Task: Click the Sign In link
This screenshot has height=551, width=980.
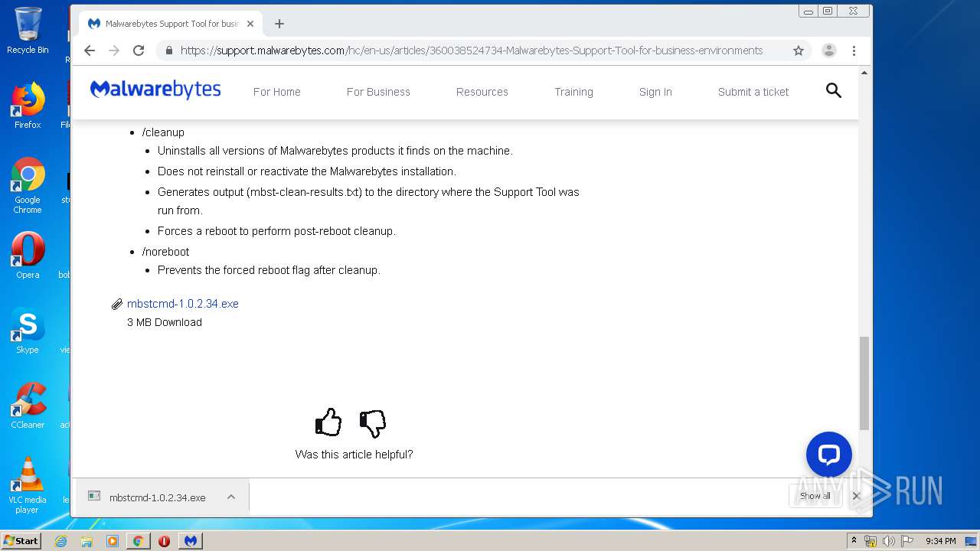Action: 655,92
